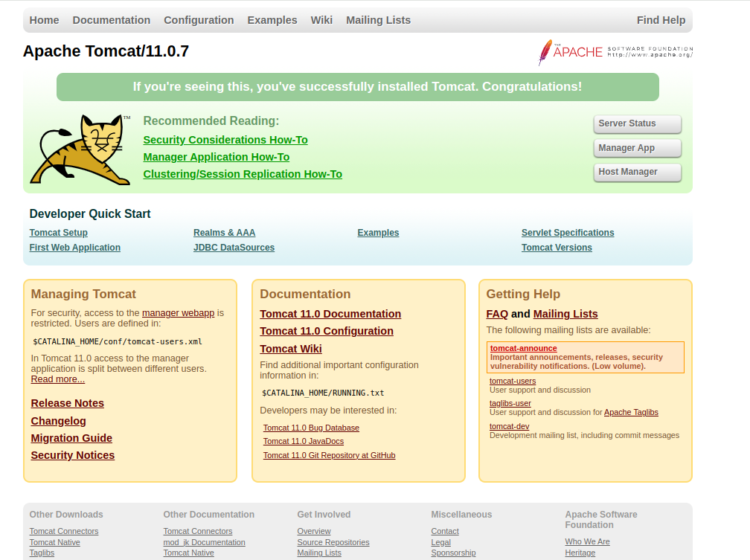Open the JDBC DataSources link

tap(234, 248)
